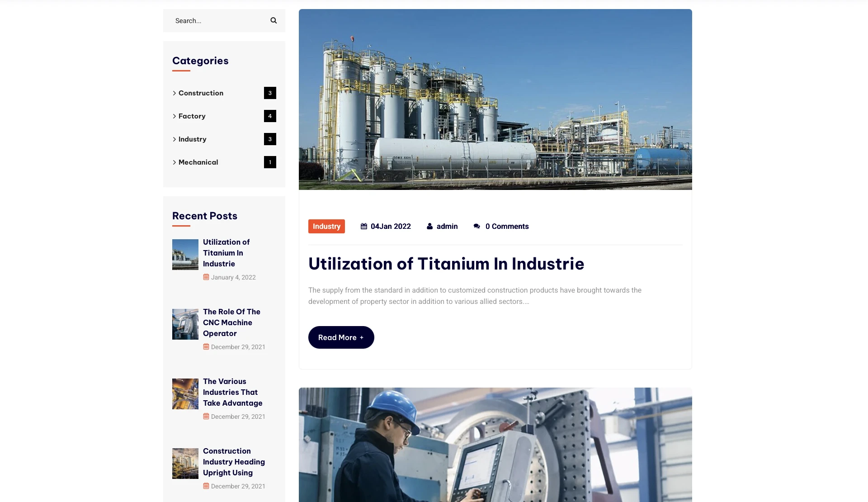Open 'Utilization of Titanium In Industrie' main heading

(446, 264)
